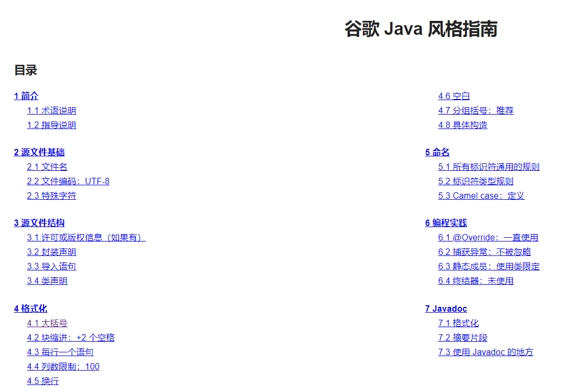Viewport: 575px width, 392px height.
Task: Open '6.3 静态成员：使用类限定' link
Action: (489, 266)
